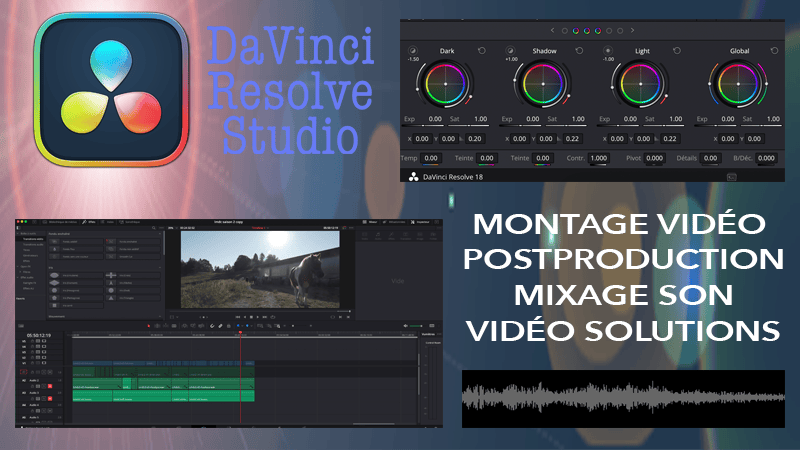The height and width of the screenshot is (450, 800).
Task: Unmute the Audio 3 track
Action: coord(50,398)
